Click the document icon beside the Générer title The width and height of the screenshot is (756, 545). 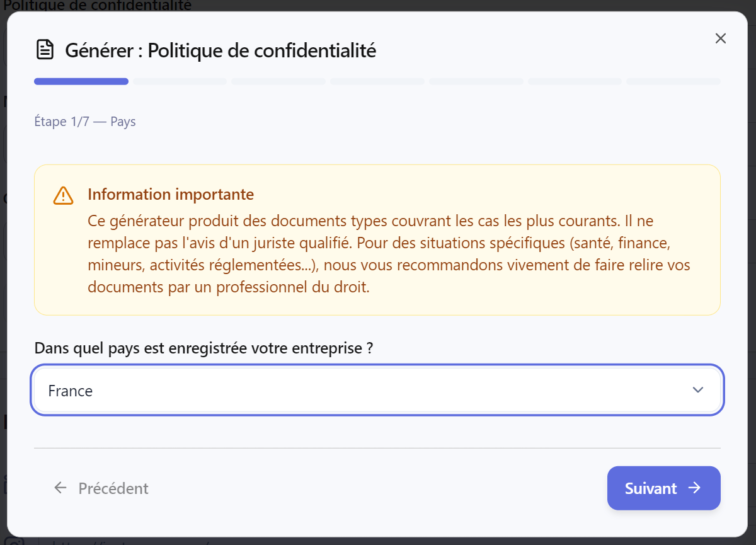tap(44, 50)
